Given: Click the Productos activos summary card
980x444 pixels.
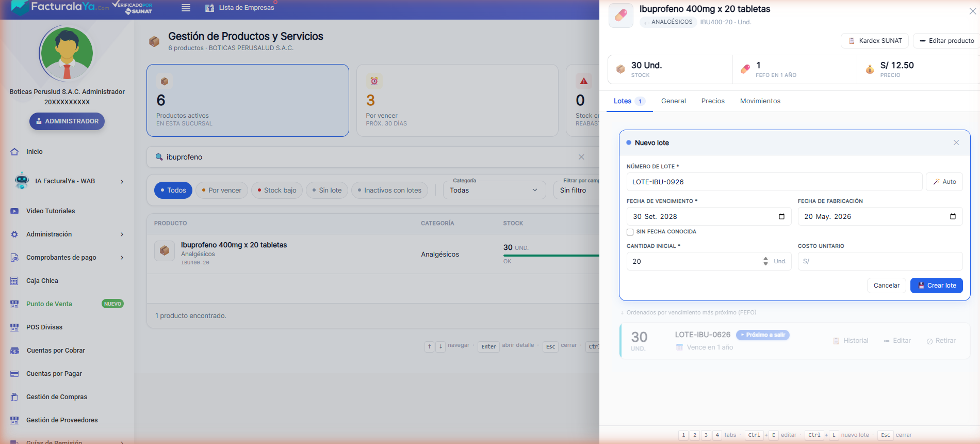Looking at the screenshot, I should [x=248, y=100].
